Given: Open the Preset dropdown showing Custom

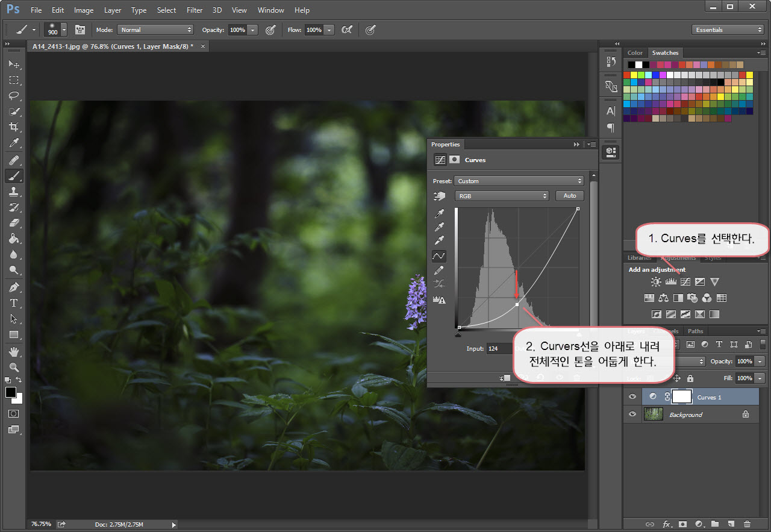Looking at the screenshot, I should click(519, 181).
